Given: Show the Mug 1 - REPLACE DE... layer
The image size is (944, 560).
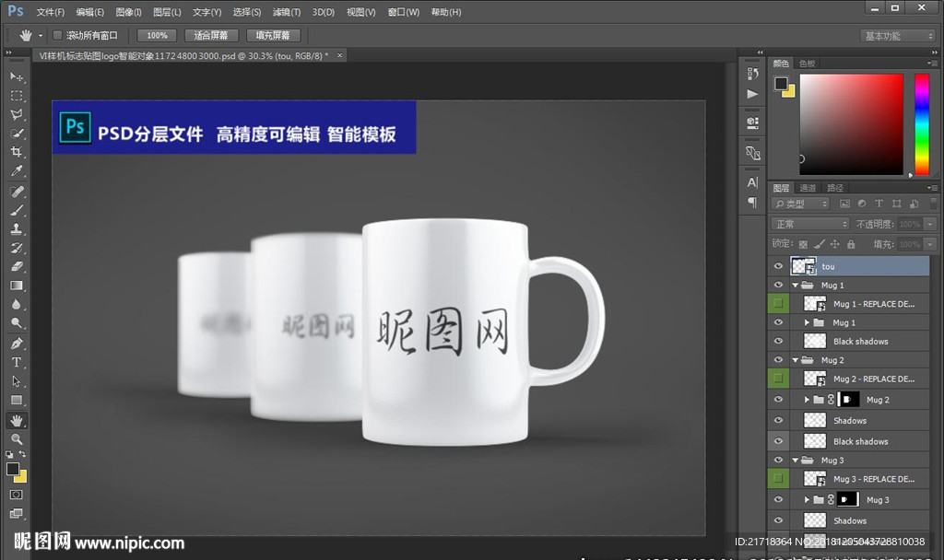Looking at the screenshot, I should click(779, 303).
